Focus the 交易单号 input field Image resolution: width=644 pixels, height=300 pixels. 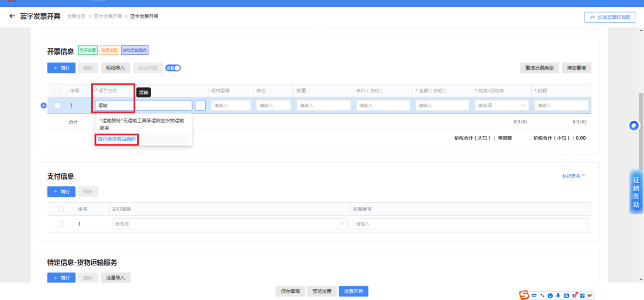470,224
